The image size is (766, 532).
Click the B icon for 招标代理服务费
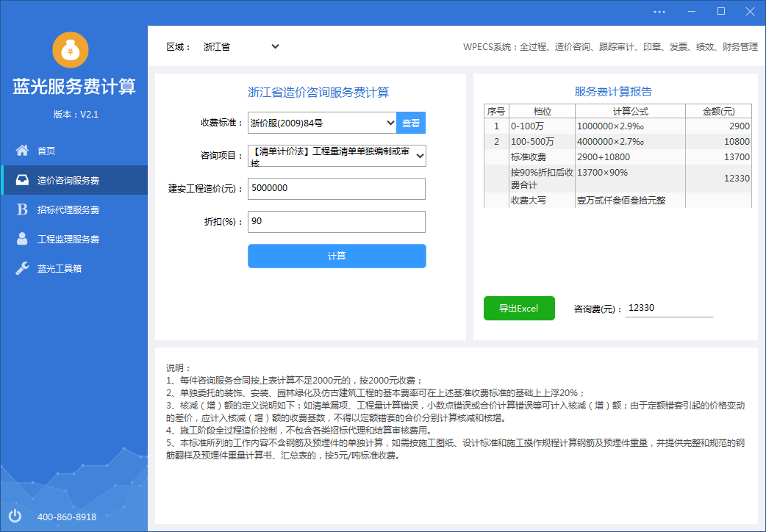click(23, 209)
